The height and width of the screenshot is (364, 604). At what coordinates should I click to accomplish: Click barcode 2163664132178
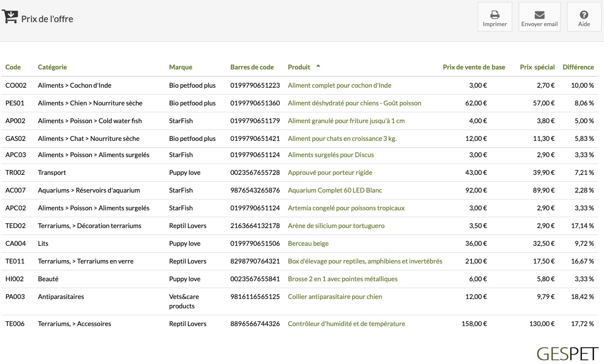(255, 226)
